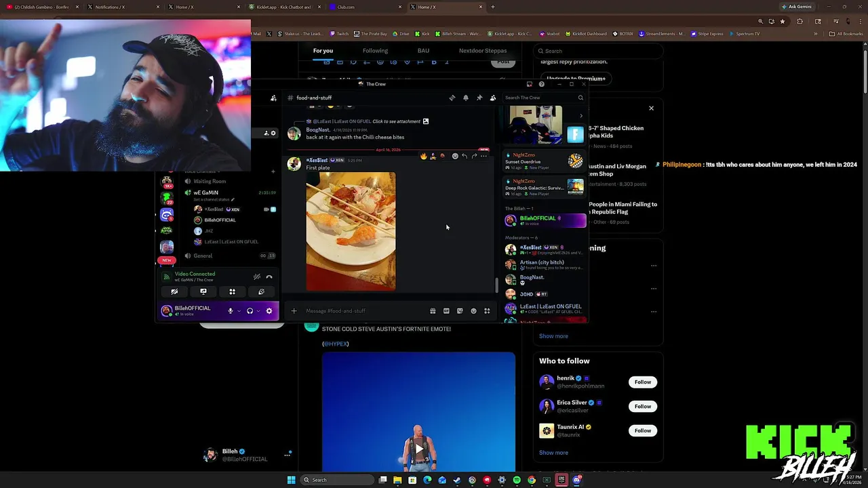Open pinned messages in Discord header
Image resolution: width=868 pixels, height=488 pixels.
[x=479, y=98]
